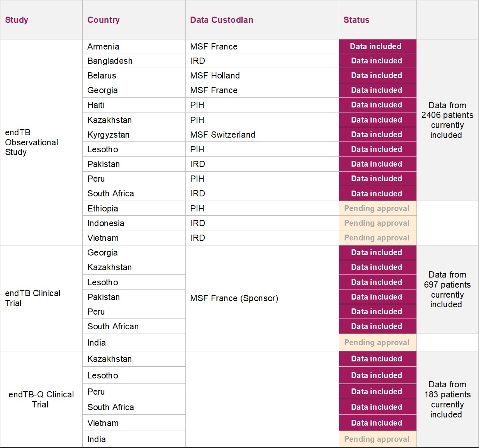Viewport: 479px width, 448px height.
Task: Select the Data Custodian column header
Action: [222, 20]
